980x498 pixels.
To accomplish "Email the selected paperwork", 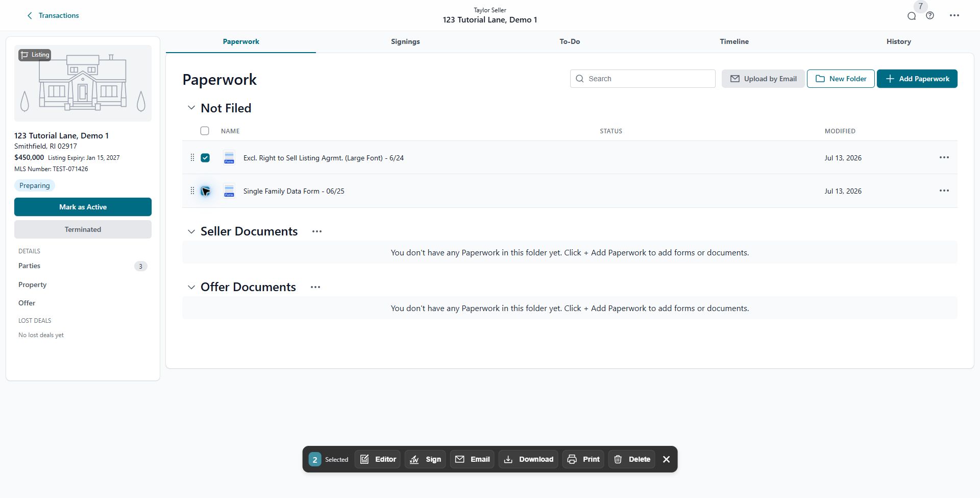I will (472, 459).
